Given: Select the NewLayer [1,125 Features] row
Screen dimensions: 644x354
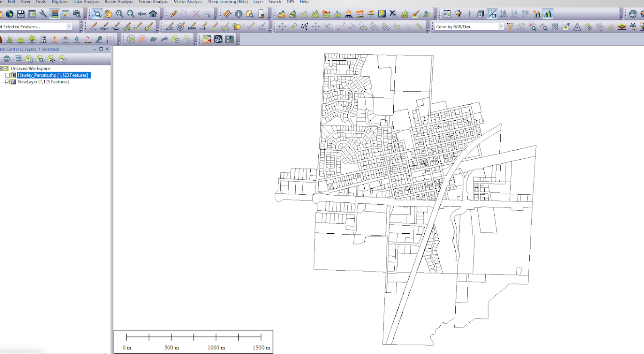Looking at the screenshot, I should pos(43,82).
